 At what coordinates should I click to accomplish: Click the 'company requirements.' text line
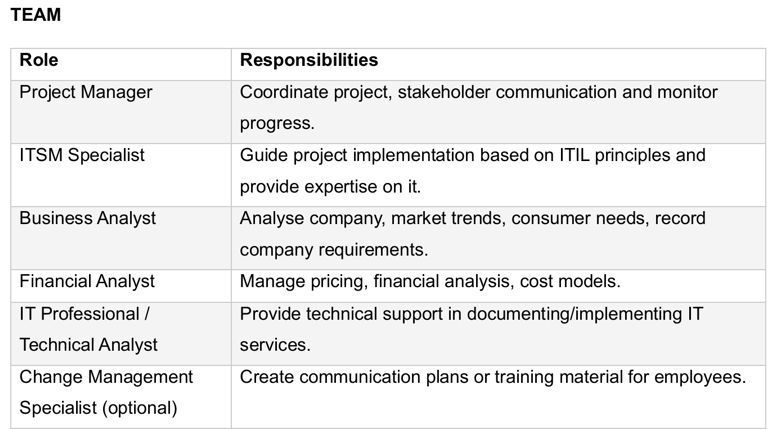coord(333,250)
